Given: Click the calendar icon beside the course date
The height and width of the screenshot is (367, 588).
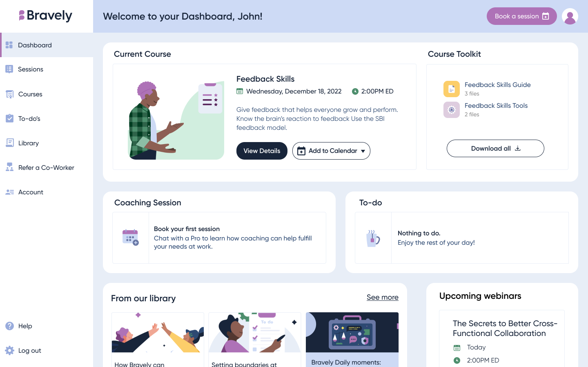Looking at the screenshot, I should 240,91.
